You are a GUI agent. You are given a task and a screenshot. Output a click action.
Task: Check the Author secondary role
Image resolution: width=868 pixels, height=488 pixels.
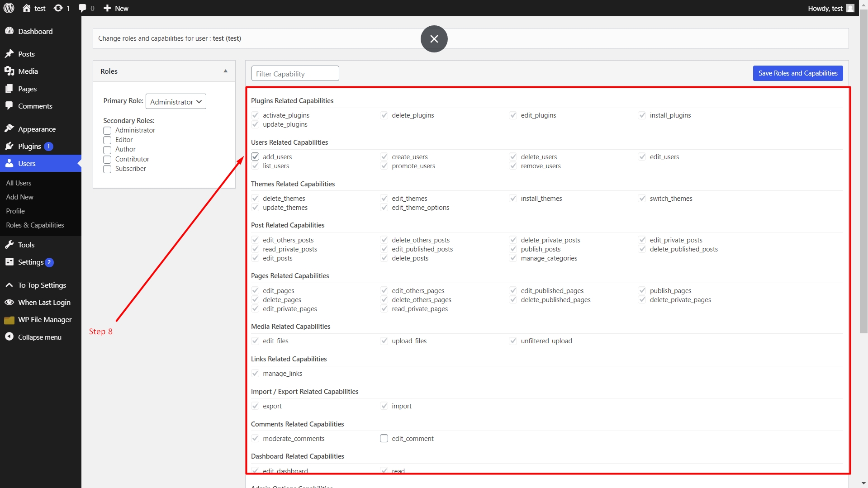[x=107, y=150]
